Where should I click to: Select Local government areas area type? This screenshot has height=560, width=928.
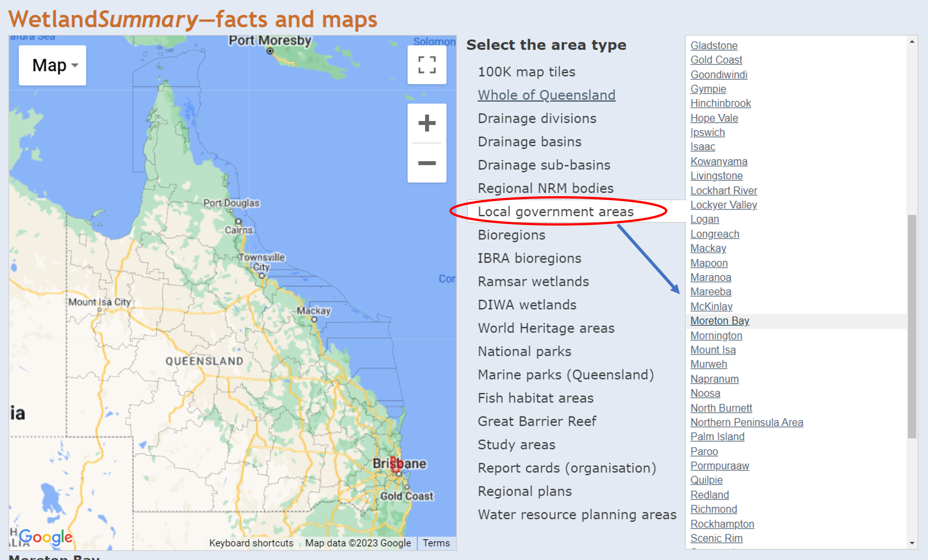pyautogui.click(x=555, y=212)
